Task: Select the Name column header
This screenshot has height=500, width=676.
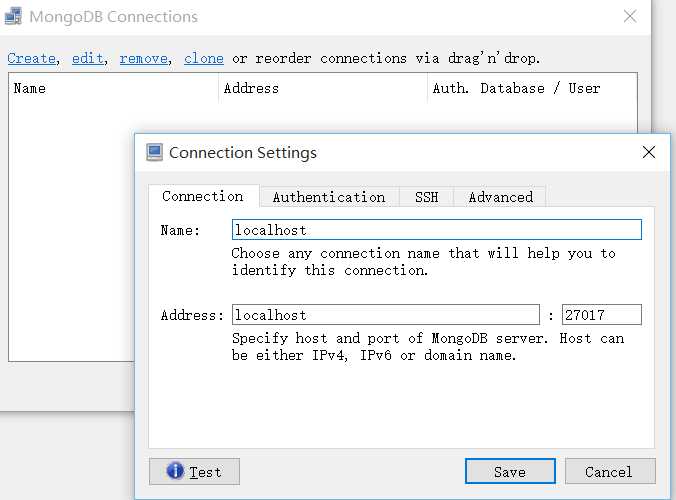Action: coord(113,88)
